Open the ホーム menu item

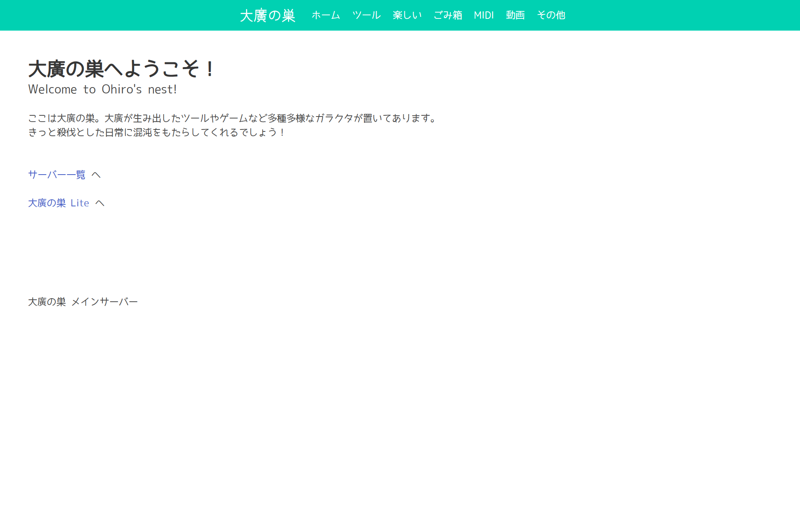[x=326, y=15]
